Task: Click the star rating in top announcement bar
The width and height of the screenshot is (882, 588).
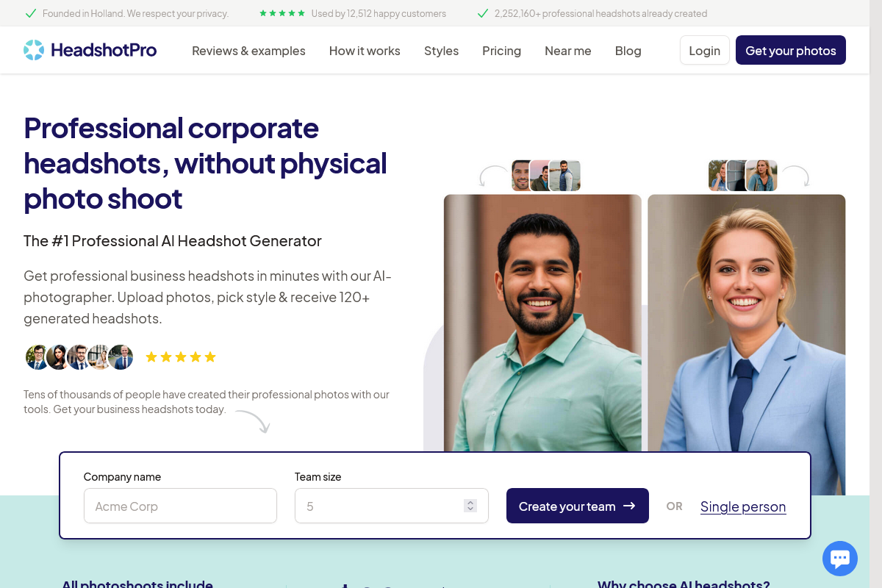Action: click(x=282, y=12)
